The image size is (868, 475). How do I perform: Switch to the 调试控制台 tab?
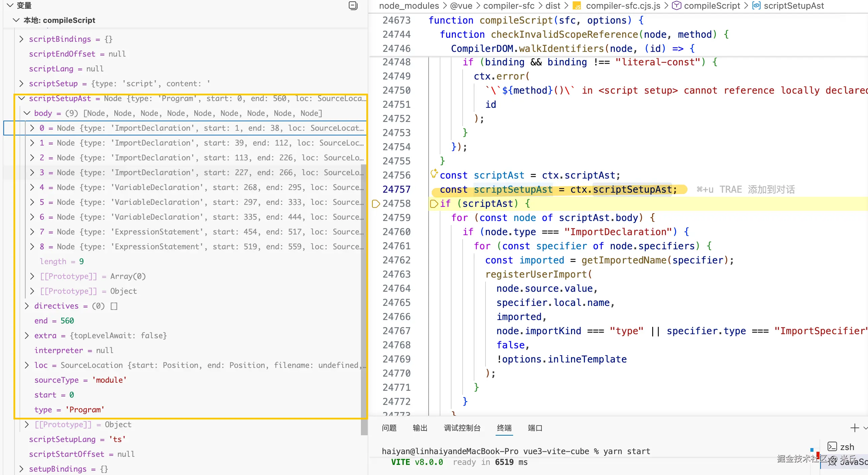pos(462,428)
